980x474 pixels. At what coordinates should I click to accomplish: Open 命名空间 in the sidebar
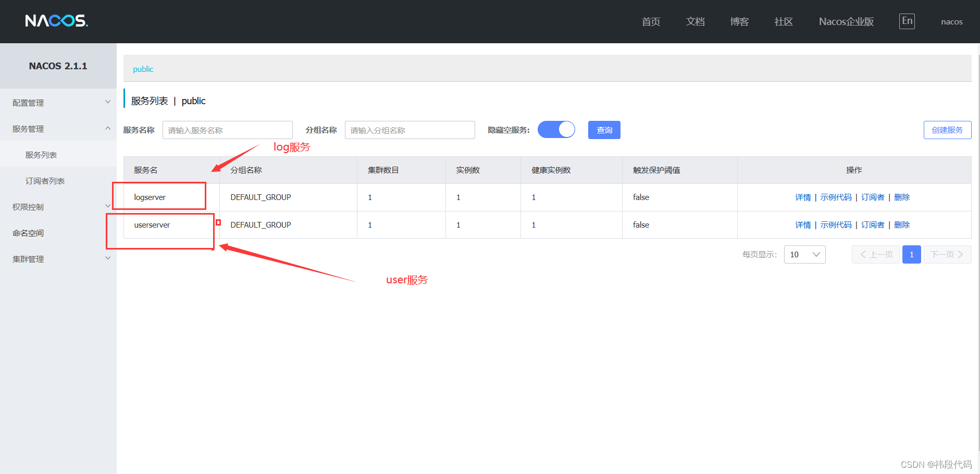pyautogui.click(x=28, y=233)
